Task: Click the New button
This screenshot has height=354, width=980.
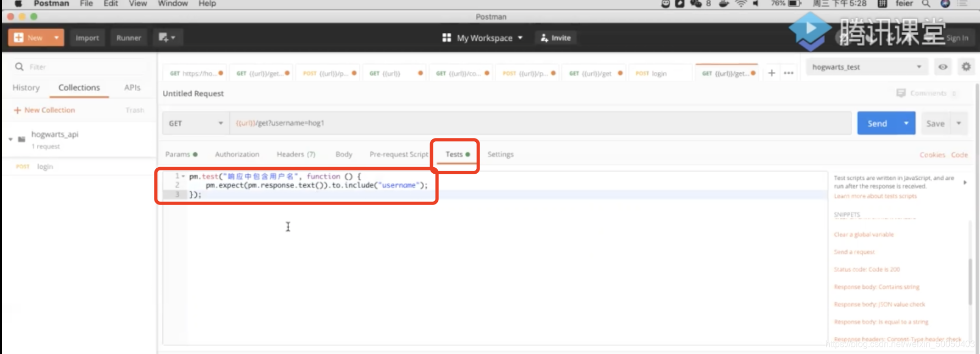Action: (x=29, y=37)
